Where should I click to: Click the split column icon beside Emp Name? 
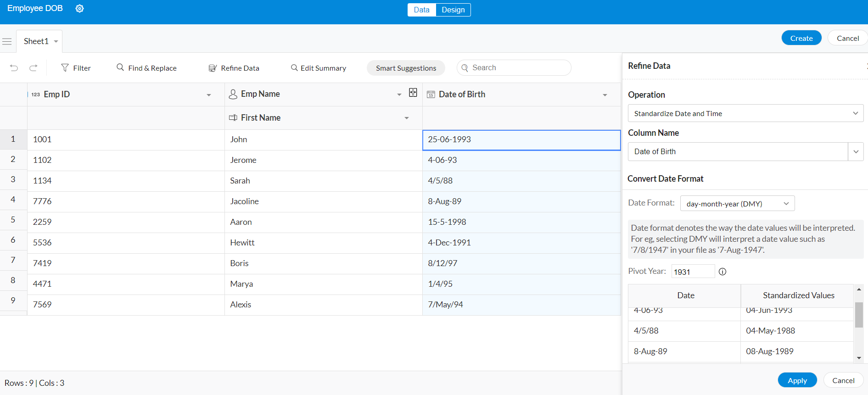[x=413, y=93]
